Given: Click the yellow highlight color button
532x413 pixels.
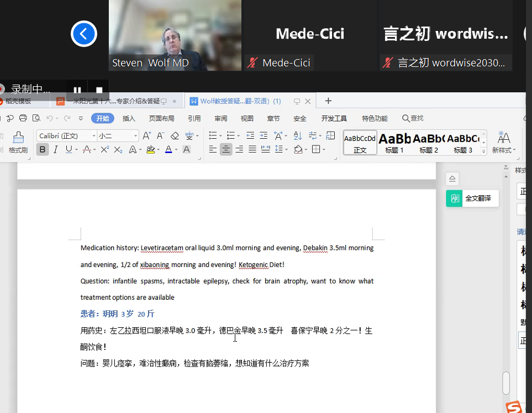Looking at the screenshot, I should point(151,149).
